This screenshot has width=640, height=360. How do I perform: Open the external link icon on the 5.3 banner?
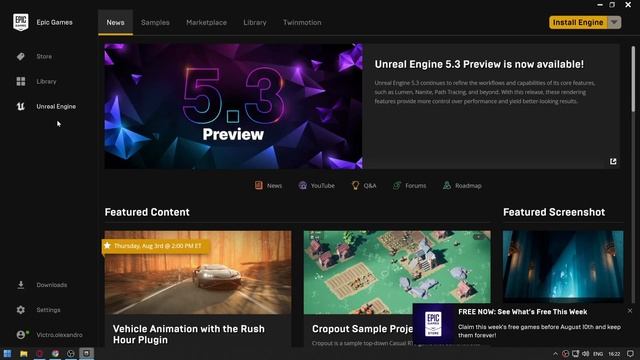pos(613,162)
